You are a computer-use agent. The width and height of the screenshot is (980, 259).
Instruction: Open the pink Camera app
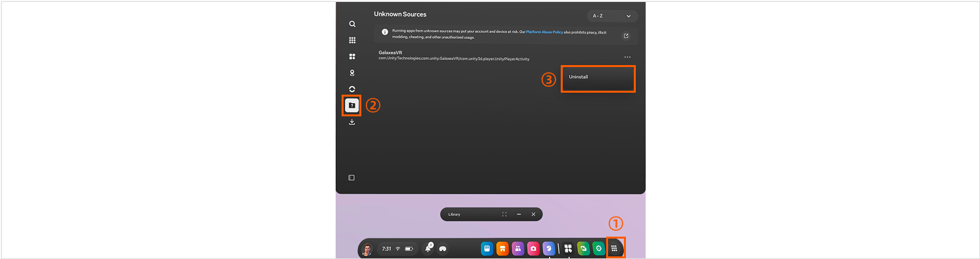coord(533,249)
